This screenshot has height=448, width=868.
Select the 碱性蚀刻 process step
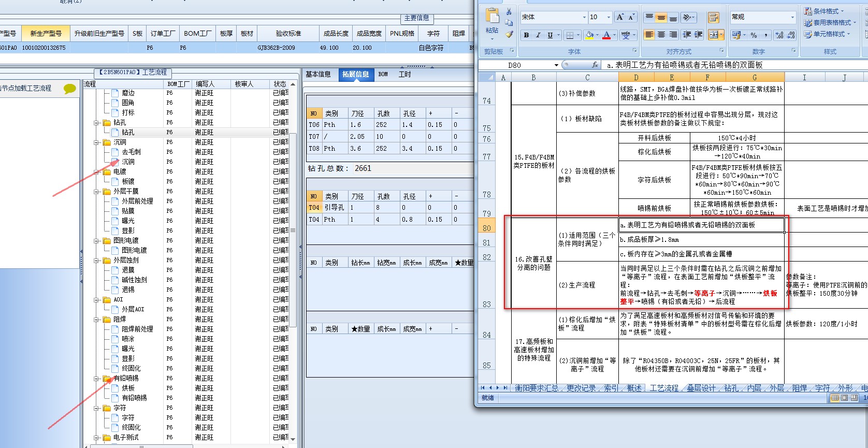click(134, 280)
